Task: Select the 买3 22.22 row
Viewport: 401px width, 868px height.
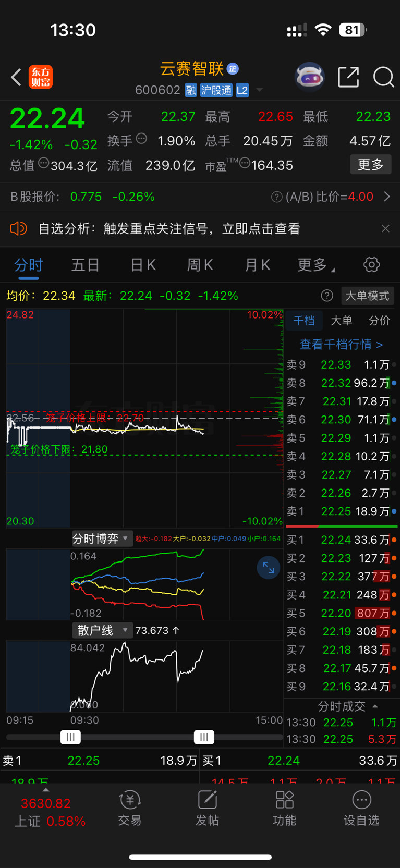Action: point(342,577)
